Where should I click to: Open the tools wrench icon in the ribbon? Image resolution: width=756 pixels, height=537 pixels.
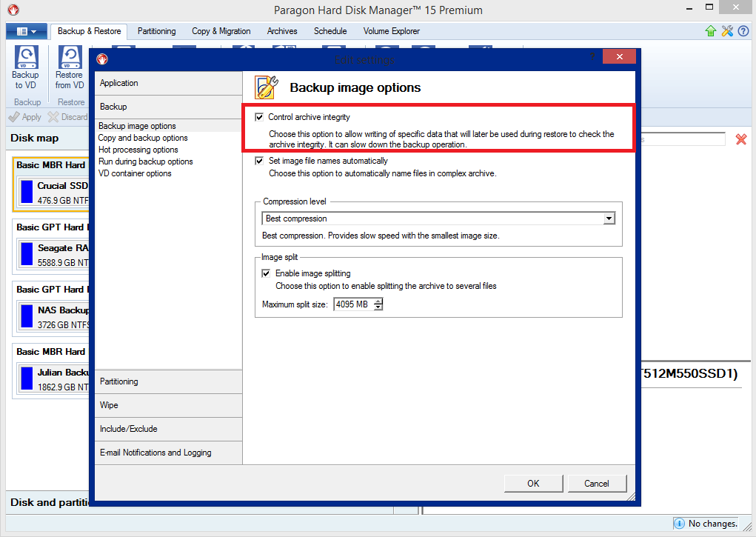(x=727, y=31)
